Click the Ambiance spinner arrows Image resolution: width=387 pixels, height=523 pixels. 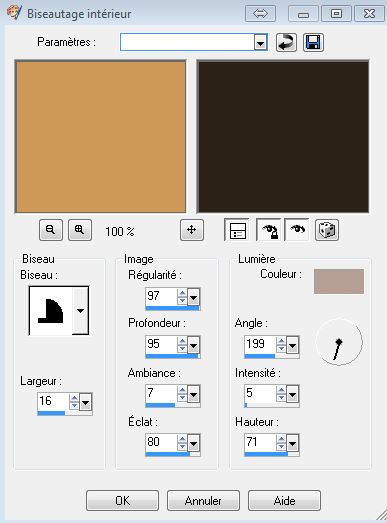click(x=182, y=394)
